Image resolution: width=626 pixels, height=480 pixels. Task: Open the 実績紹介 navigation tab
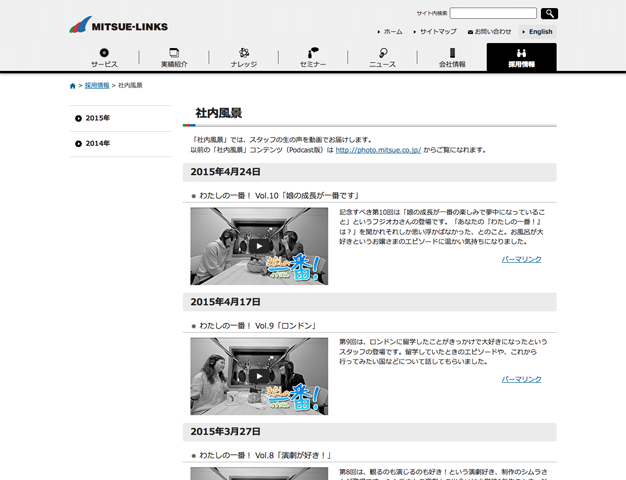pos(174,58)
